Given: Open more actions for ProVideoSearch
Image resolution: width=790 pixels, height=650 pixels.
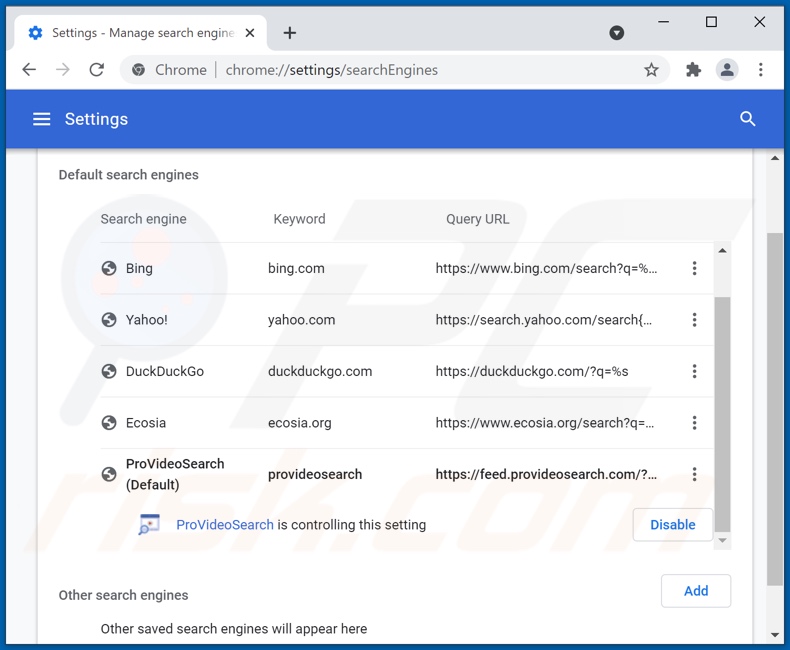Looking at the screenshot, I should click(694, 474).
